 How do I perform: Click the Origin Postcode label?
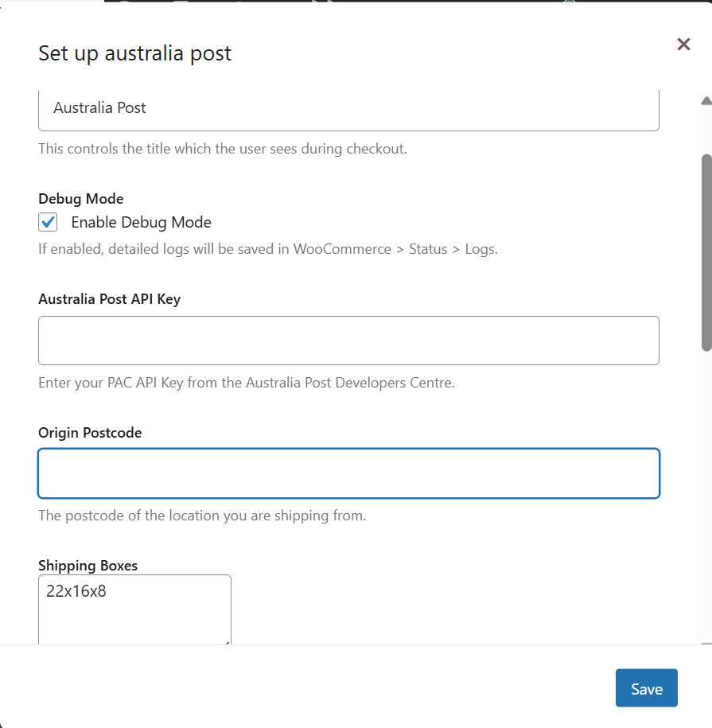pos(89,432)
